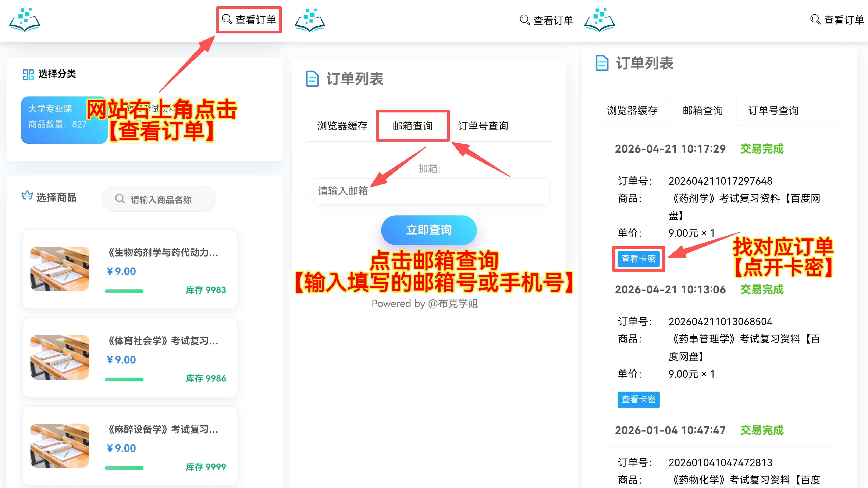Open 查看订单 in the middle panel header

547,20
